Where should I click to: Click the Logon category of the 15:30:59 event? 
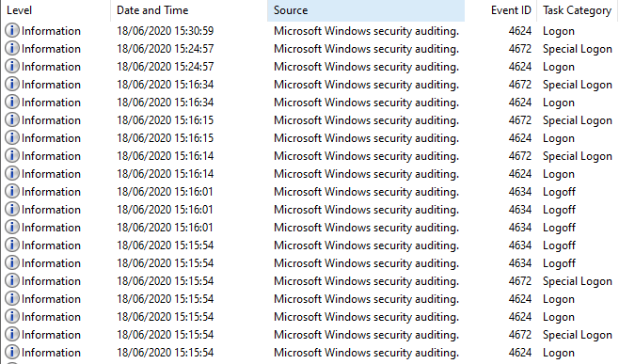click(x=559, y=32)
